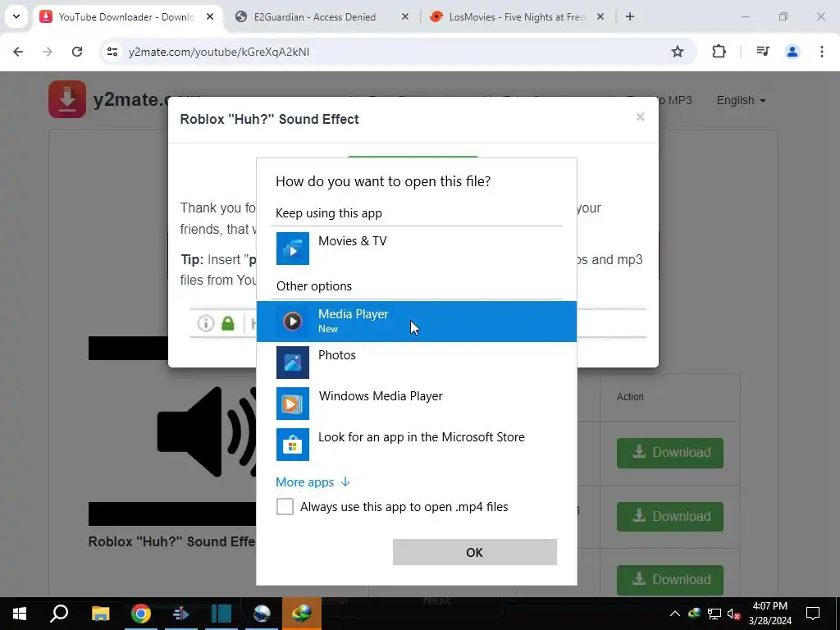Viewport: 840px width, 630px height.
Task: Click the y2mate logo
Action: [67, 99]
